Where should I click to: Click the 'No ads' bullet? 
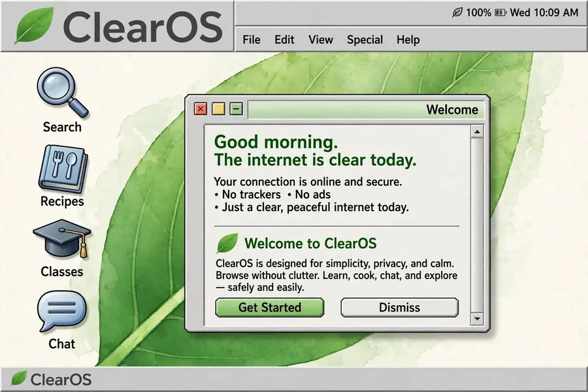point(309,194)
